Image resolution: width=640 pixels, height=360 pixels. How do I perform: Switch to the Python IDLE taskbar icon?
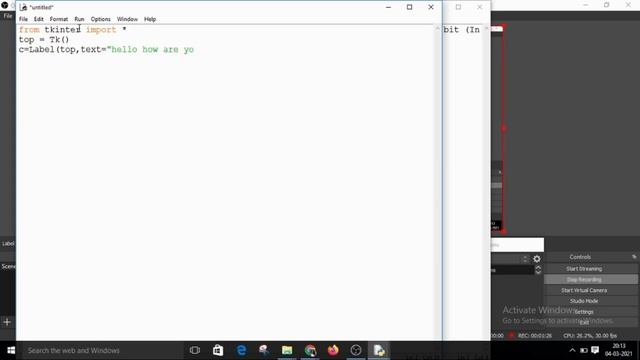click(379, 350)
